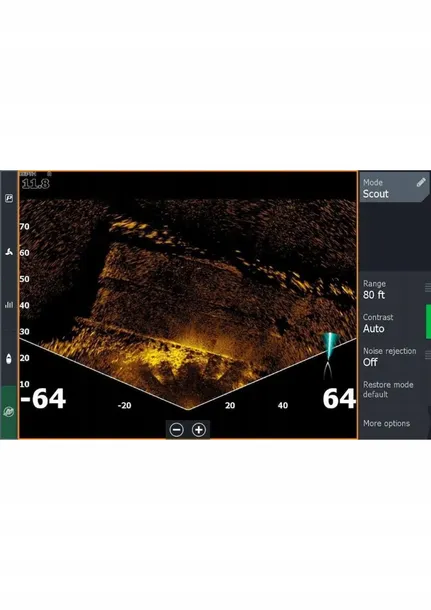Tap the Noise rejection slider handle lines
431x610 pixels.
[428, 355]
